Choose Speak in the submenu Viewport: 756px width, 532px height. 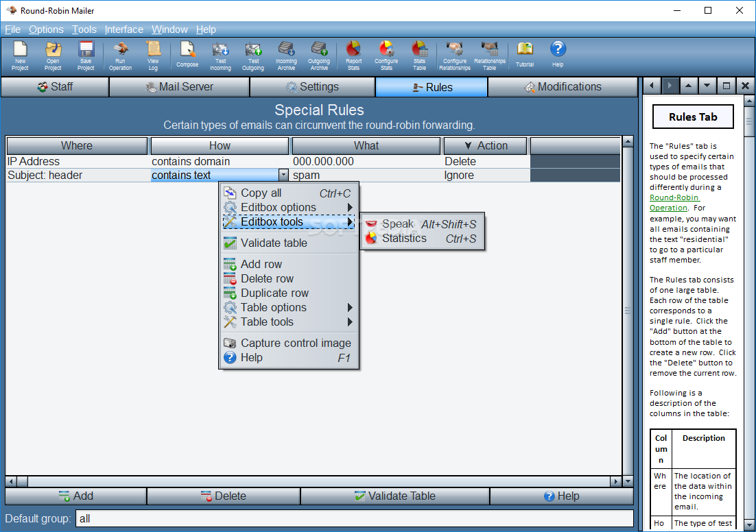click(422, 224)
